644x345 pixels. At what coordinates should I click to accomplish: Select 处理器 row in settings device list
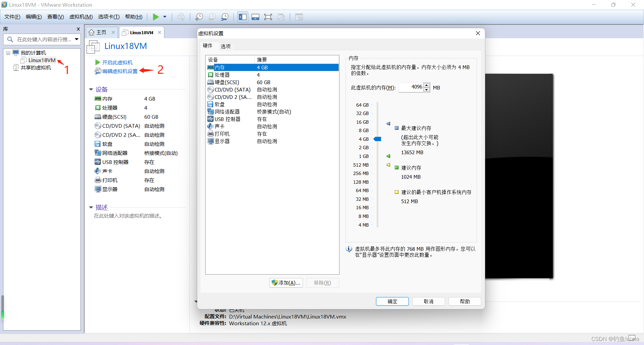click(x=272, y=75)
